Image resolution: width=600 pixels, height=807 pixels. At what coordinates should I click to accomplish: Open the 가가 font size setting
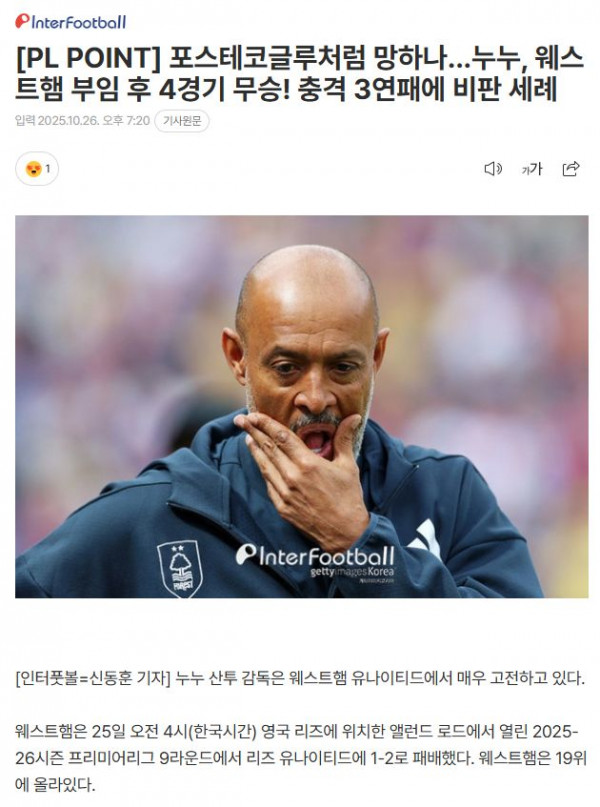coord(532,168)
